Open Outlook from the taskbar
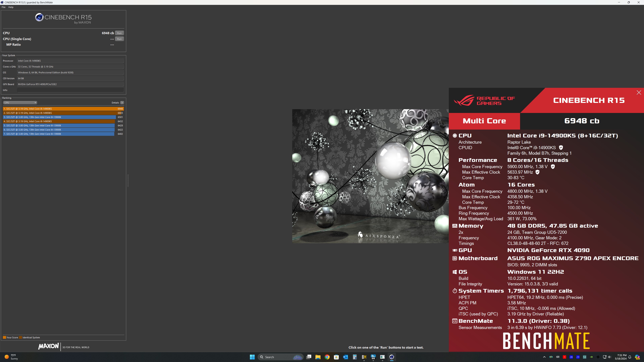 (x=346, y=357)
